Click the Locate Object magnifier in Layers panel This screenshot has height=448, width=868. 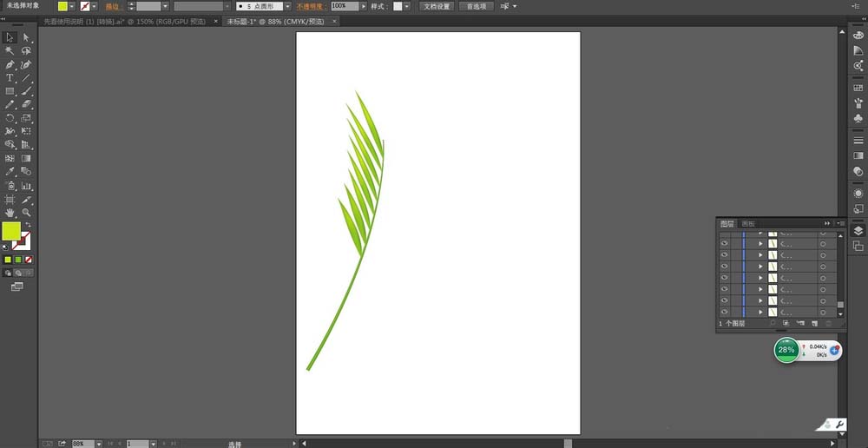point(773,323)
